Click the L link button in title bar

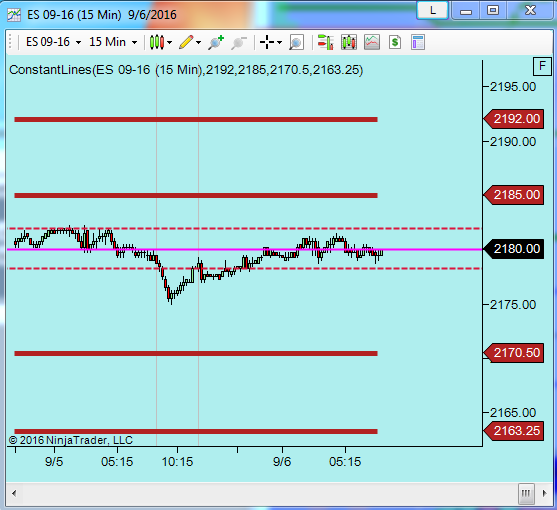coord(432,10)
